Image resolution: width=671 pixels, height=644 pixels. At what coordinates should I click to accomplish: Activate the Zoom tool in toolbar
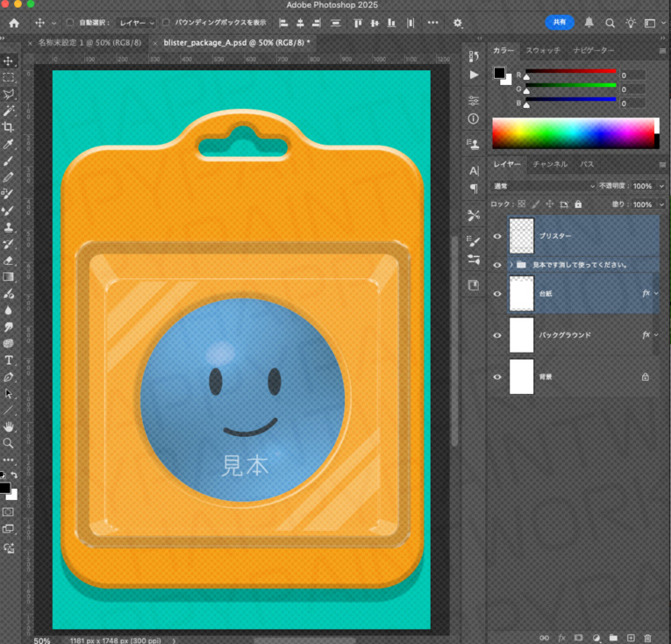point(9,443)
